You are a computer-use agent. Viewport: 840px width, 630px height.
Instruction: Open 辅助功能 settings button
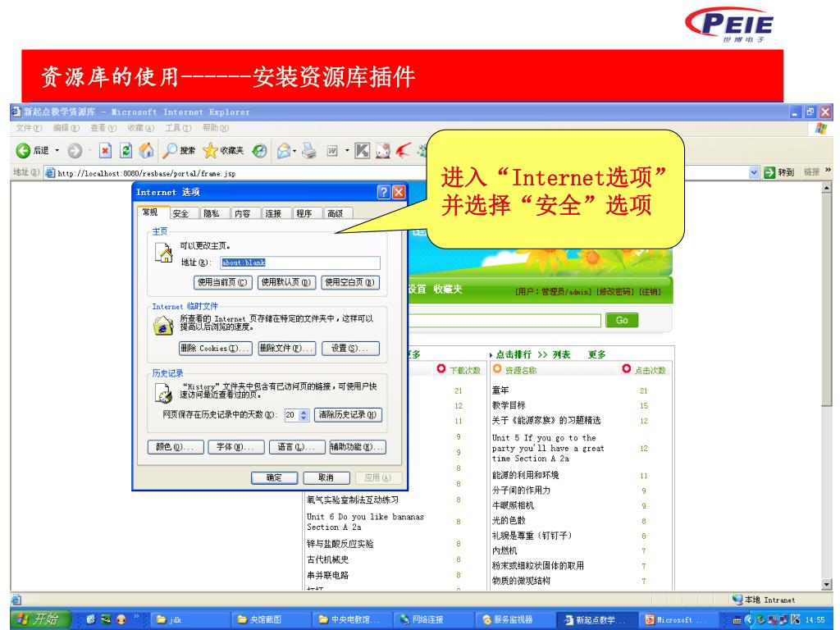358,447
